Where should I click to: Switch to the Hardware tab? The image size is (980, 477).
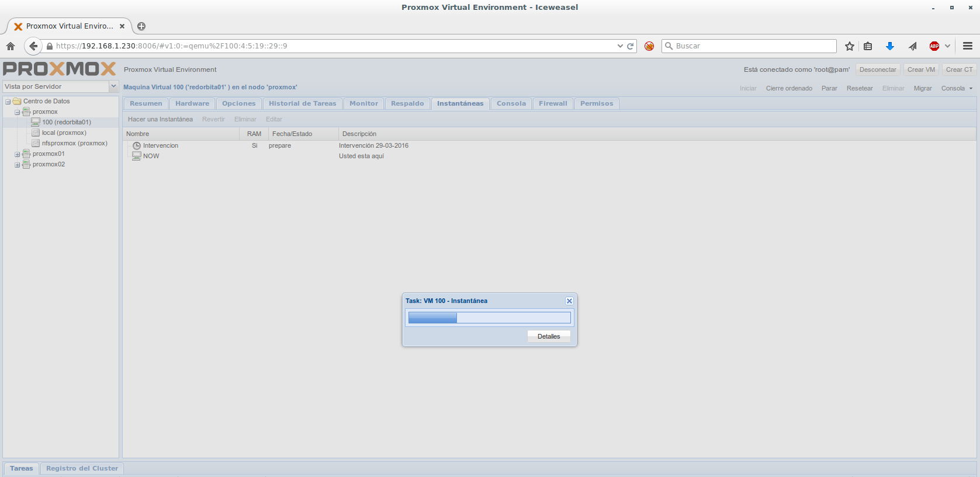192,103
